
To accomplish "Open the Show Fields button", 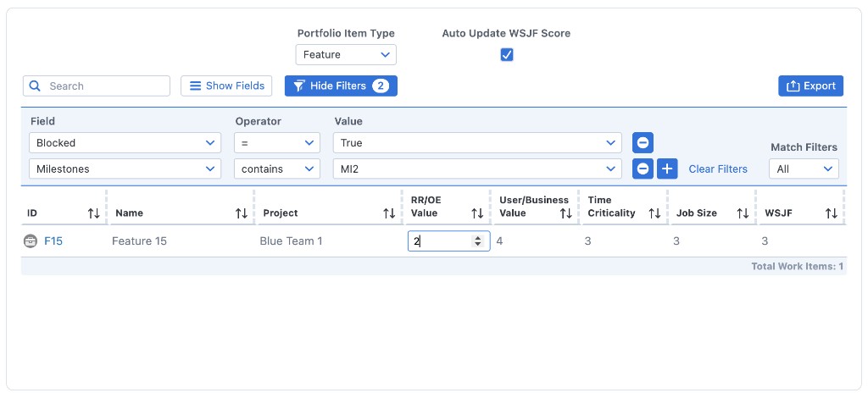I will tap(226, 86).
